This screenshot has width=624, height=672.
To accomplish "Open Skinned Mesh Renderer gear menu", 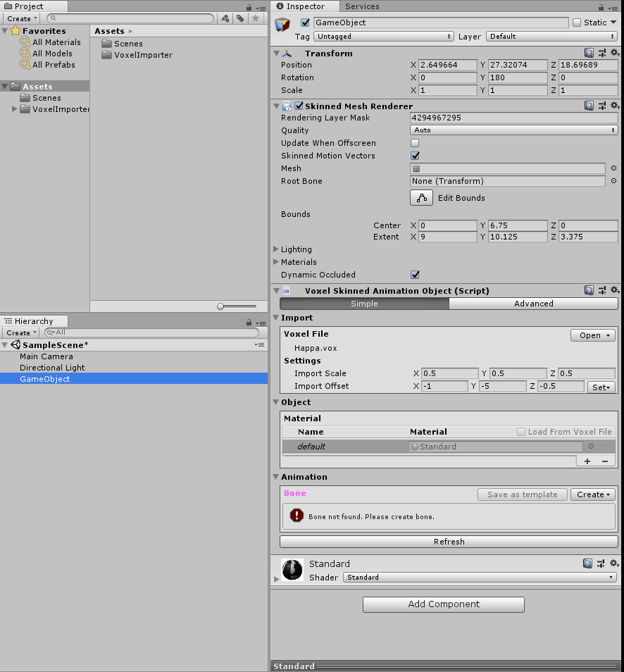I will [x=615, y=106].
